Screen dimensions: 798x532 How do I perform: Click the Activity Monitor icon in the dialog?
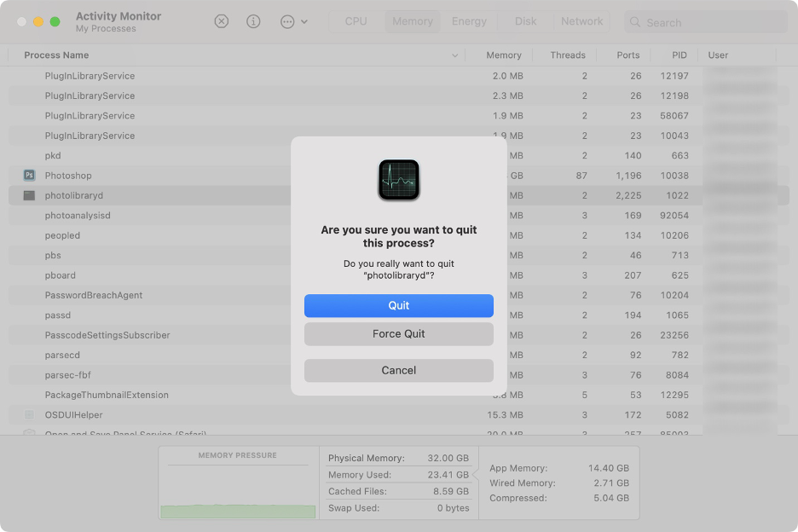(x=398, y=180)
